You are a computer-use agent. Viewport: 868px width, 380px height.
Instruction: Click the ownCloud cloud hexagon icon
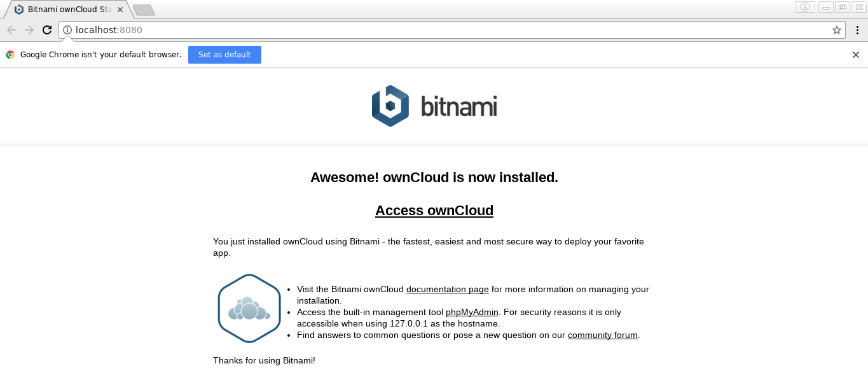[x=249, y=309]
